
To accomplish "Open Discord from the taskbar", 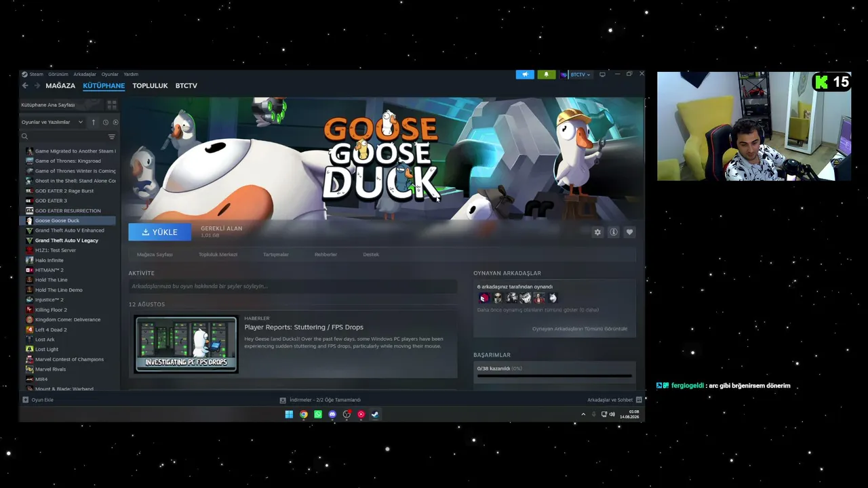I will point(332,414).
